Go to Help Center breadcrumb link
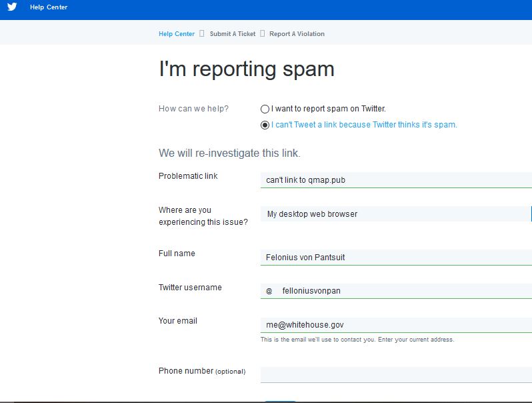Viewport: 532px width, 403px height. [177, 33]
